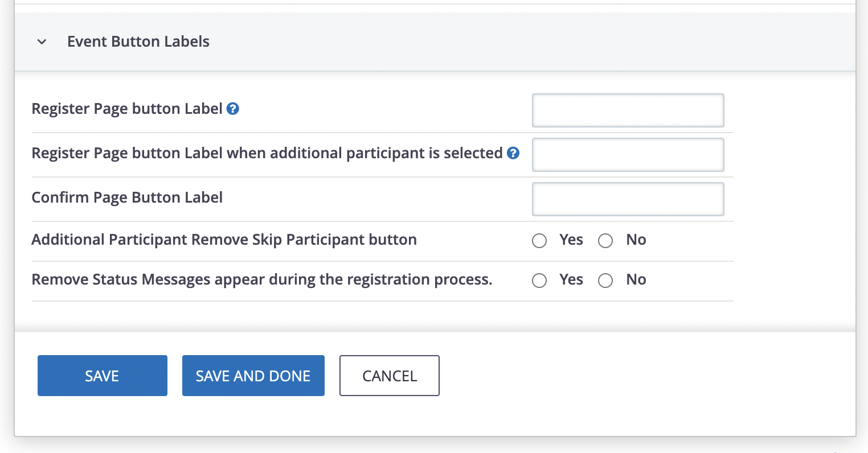868x453 pixels.
Task: Click the 'Remove Status Messages appear' label text
Action: click(x=261, y=279)
